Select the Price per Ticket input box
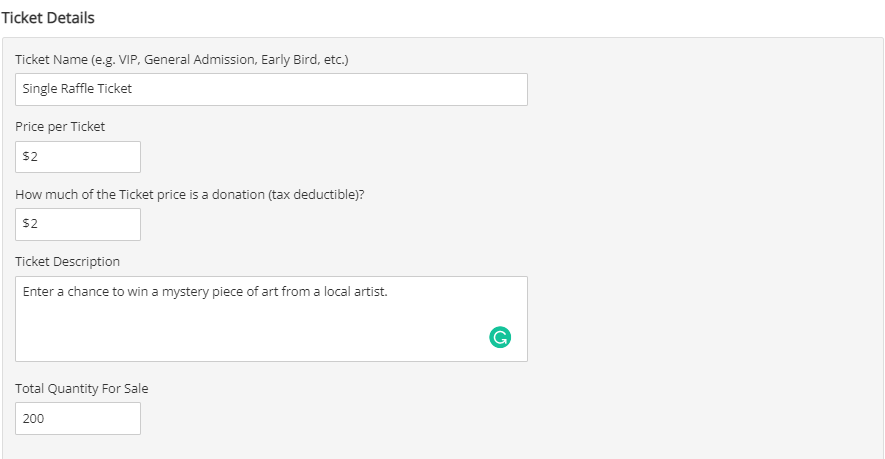885x459 pixels. [78, 157]
